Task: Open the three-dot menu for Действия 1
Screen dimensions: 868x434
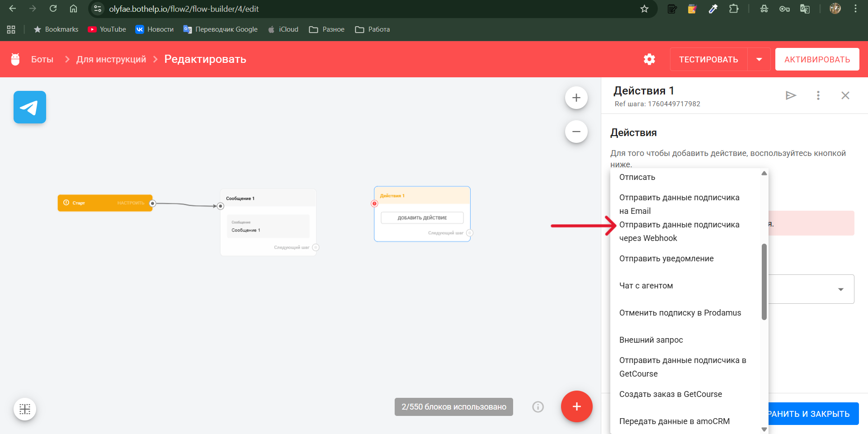Action: click(818, 95)
